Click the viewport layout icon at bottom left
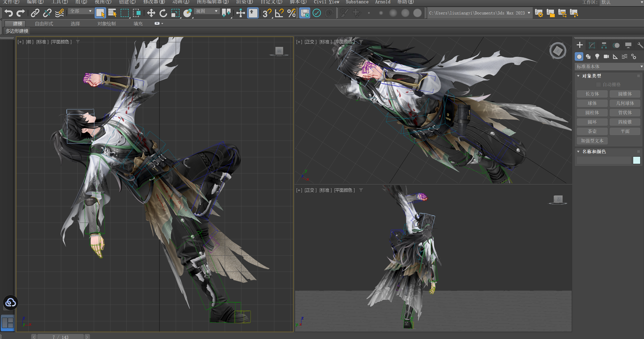Viewport: 644px width, 339px height. [x=8, y=323]
